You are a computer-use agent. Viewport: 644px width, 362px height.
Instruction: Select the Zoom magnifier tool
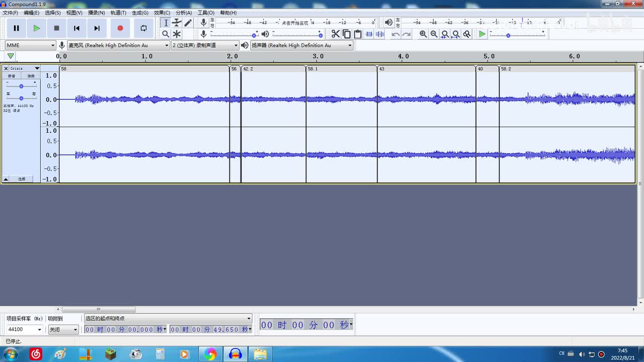pyautogui.click(x=166, y=34)
